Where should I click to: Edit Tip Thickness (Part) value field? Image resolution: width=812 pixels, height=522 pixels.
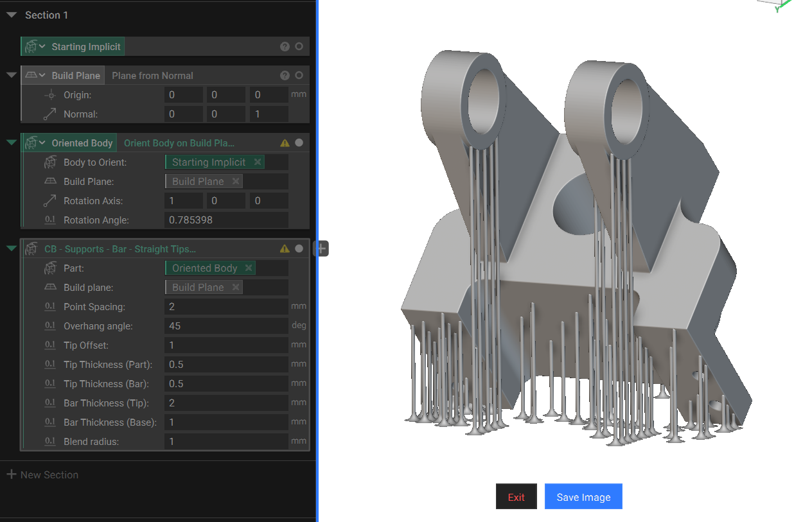(226, 365)
